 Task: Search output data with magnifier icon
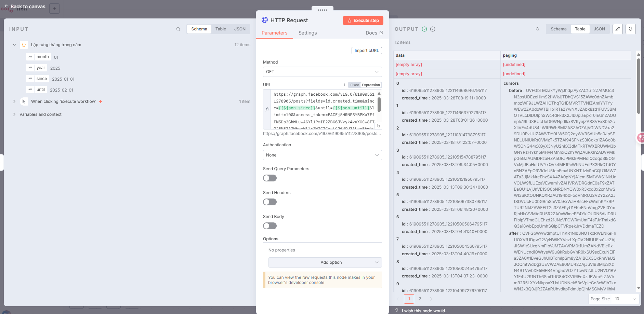pos(538,29)
